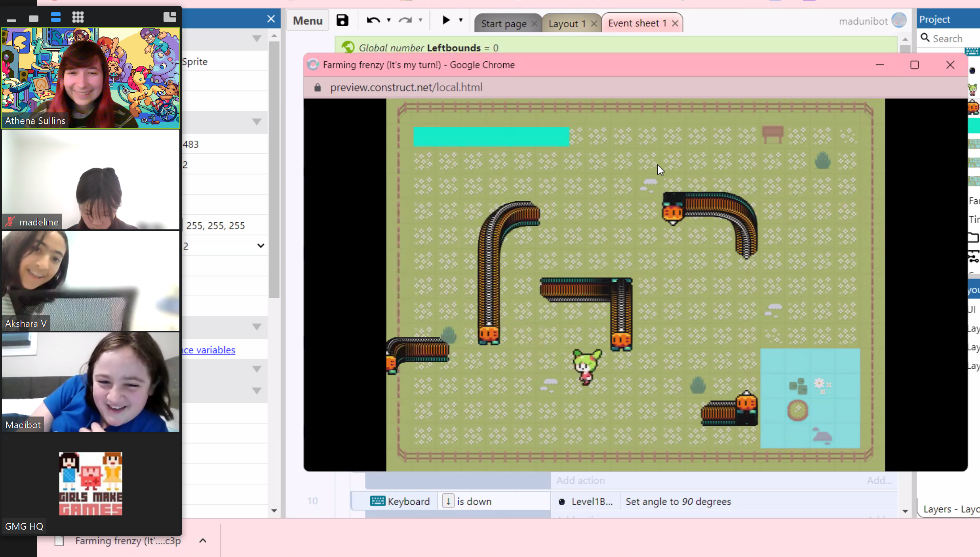Minimize the Zoom video panel
Viewport: 980px width, 557px height.
coord(11,19)
